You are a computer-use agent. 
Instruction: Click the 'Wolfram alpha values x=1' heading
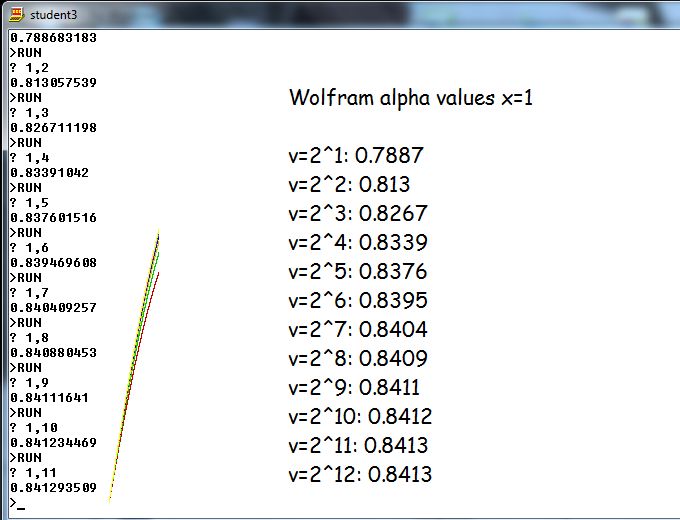tap(411, 98)
